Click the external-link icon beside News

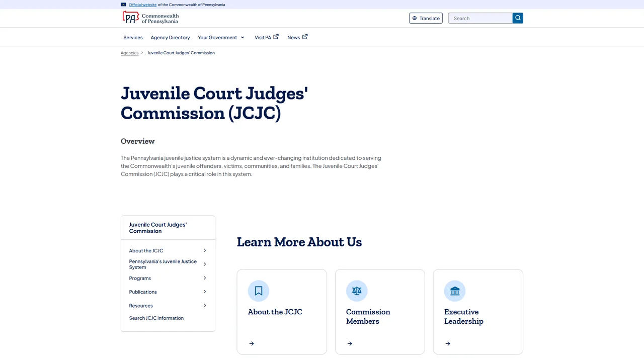(305, 37)
